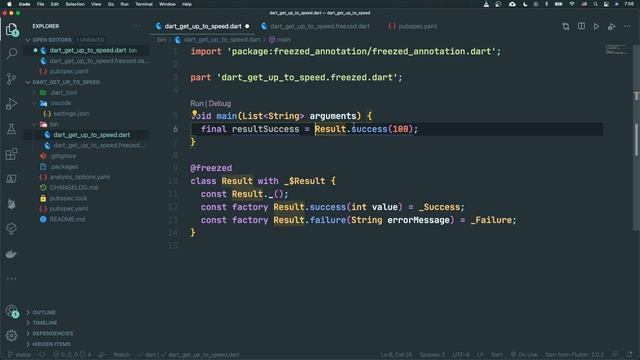640x360 pixels.
Task: Click the Go Live status bar button
Action: tap(524, 354)
